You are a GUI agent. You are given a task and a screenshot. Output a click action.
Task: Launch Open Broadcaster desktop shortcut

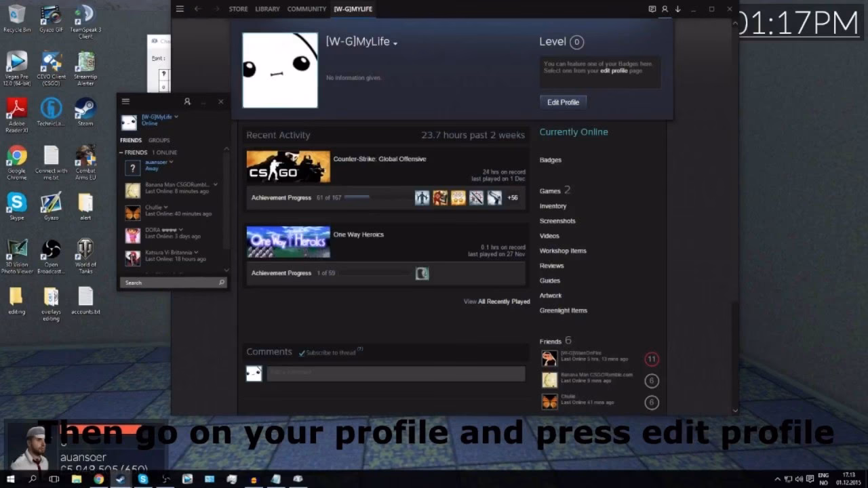point(52,256)
